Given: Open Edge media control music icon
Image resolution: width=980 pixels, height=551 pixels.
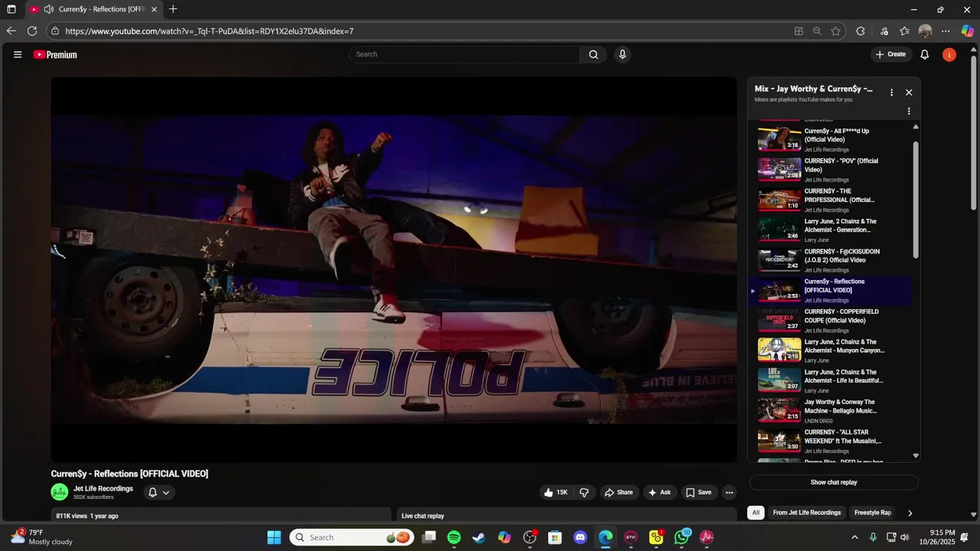Looking at the screenshot, I should [884, 31].
